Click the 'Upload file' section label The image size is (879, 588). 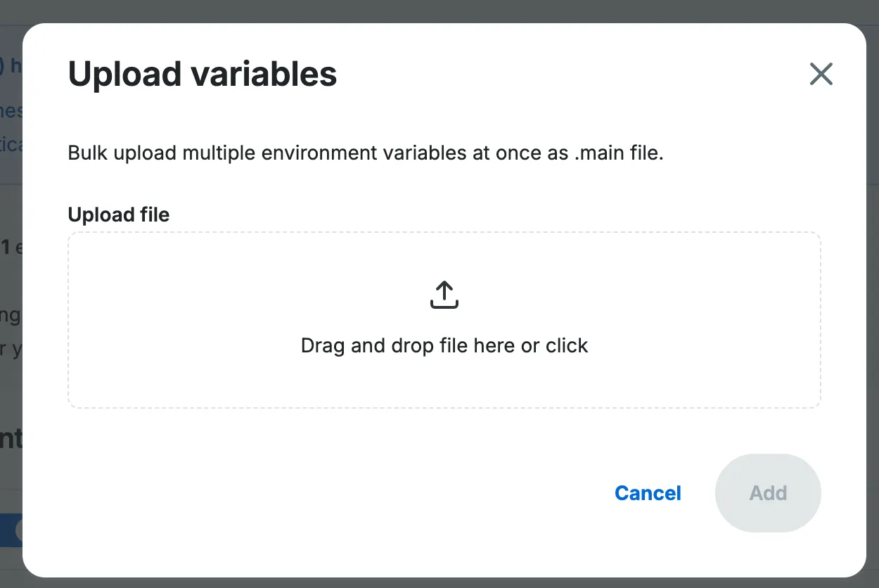[118, 215]
